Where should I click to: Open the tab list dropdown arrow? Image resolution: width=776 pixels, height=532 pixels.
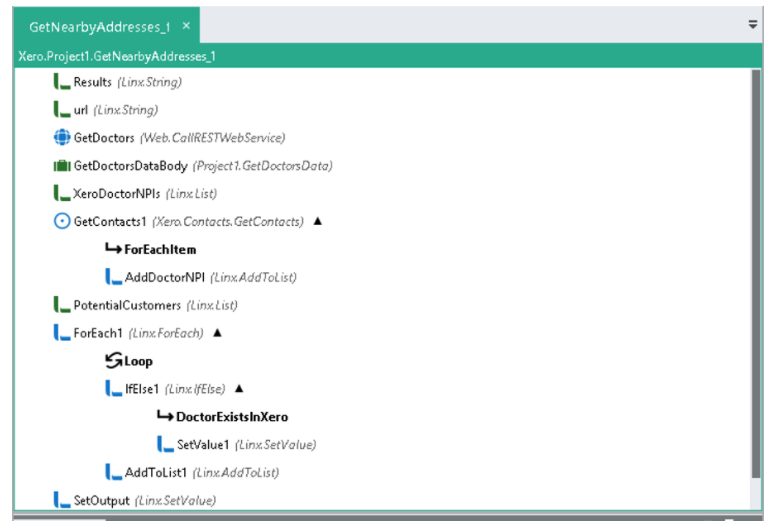pyautogui.click(x=753, y=24)
